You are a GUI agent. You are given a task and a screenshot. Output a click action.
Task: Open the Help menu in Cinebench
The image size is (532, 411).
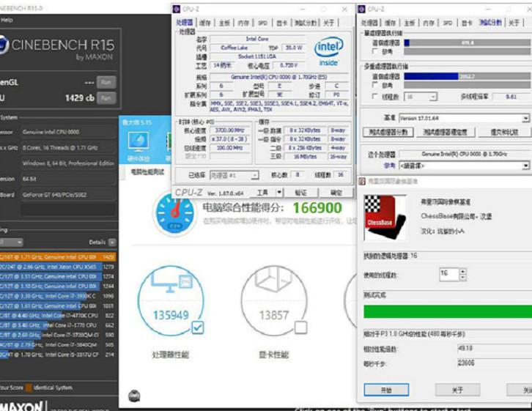(7, 20)
